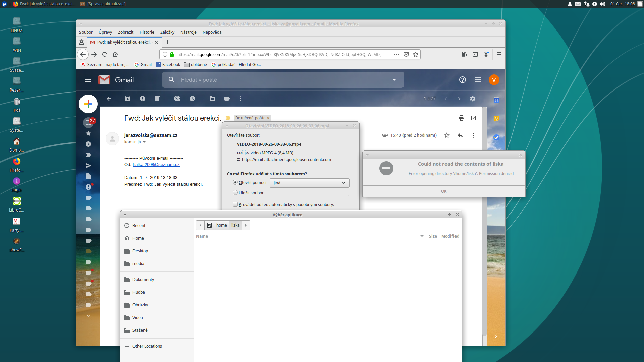
Task: Go to the Firefox home page
Action: pos(115,54)
